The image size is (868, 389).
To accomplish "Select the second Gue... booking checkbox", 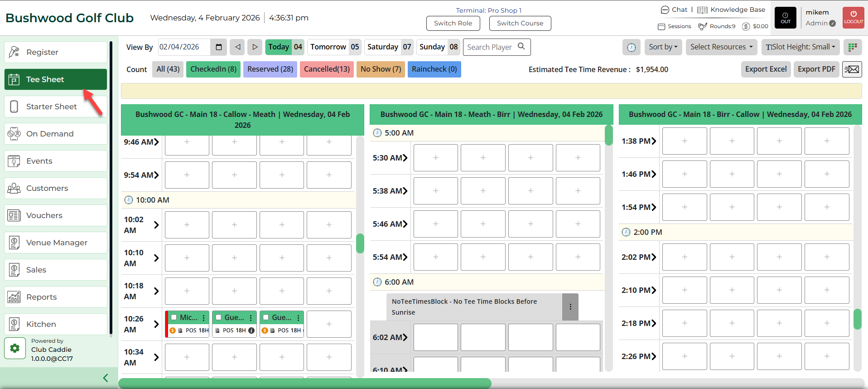I will 266,317.
